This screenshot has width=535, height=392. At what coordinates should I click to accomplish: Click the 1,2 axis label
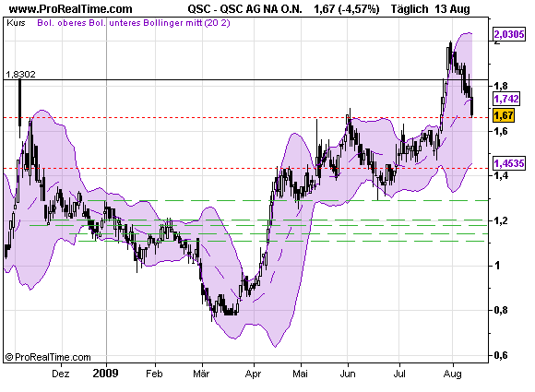(500, 220)
